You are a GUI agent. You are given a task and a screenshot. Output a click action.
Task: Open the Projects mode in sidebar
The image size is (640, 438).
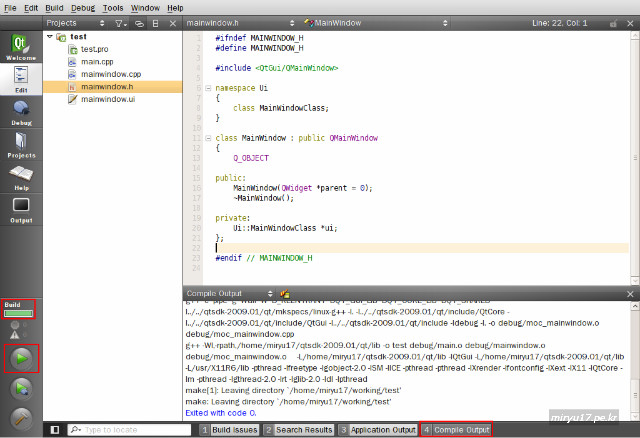(21, 145)
